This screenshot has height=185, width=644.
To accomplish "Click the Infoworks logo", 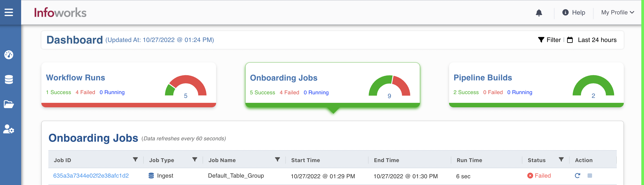I will coord(60,13).
